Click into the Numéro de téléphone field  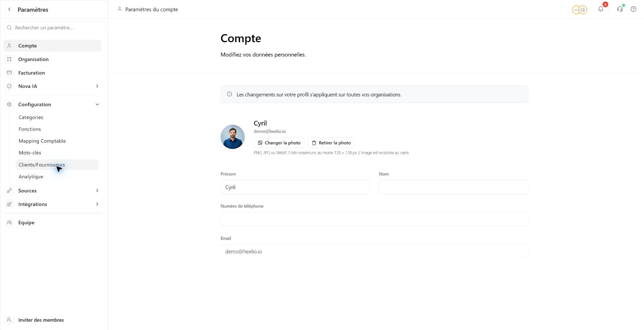pyautogui.click(x=374, y=219)
